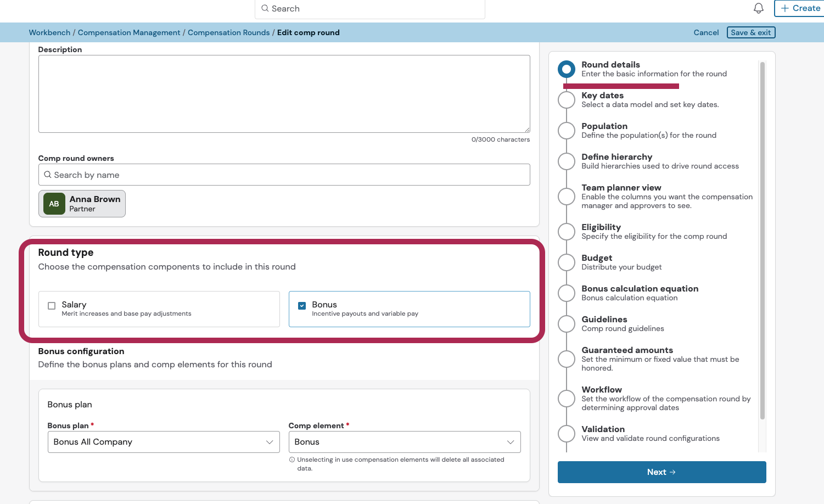The width and height of the screenshot is (824, 504).
Task: Click the AB avatar for Anna Brown
Action: pos(54,204)
